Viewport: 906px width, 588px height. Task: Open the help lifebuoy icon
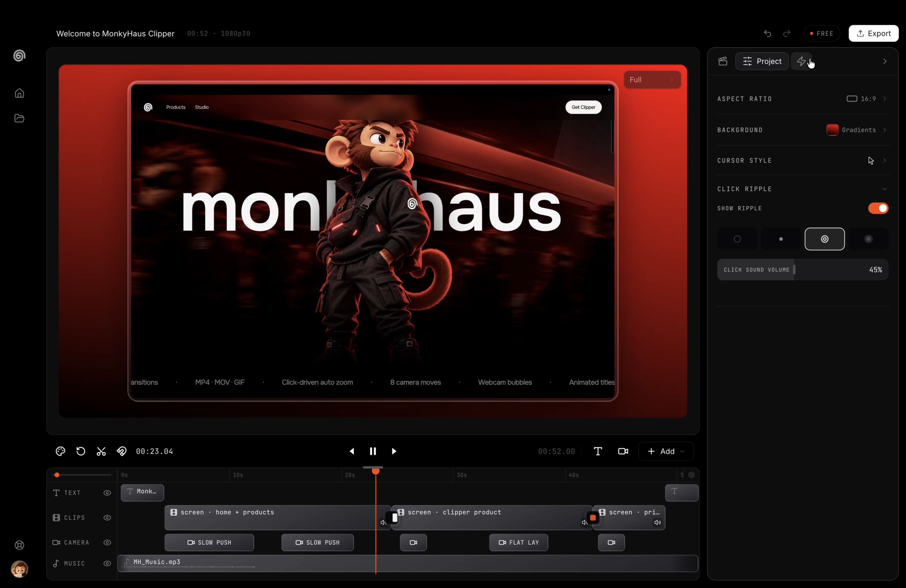19,545
